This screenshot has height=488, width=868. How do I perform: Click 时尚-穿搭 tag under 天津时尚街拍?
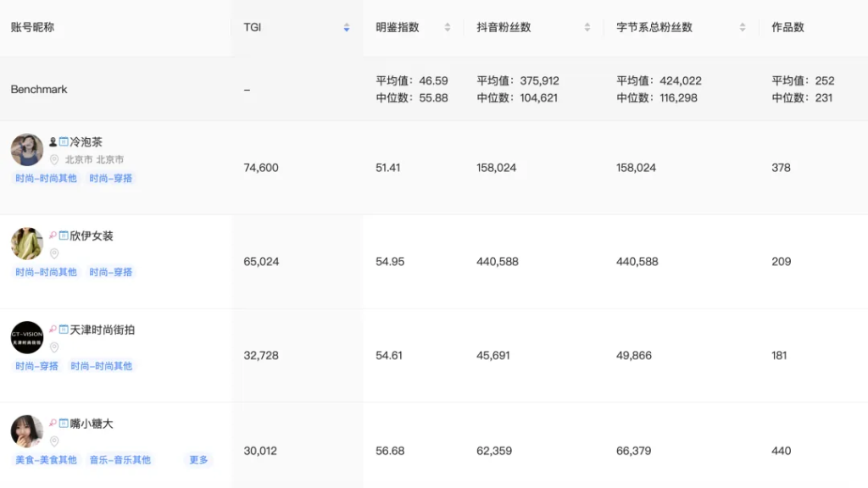(x=36, y=366)
